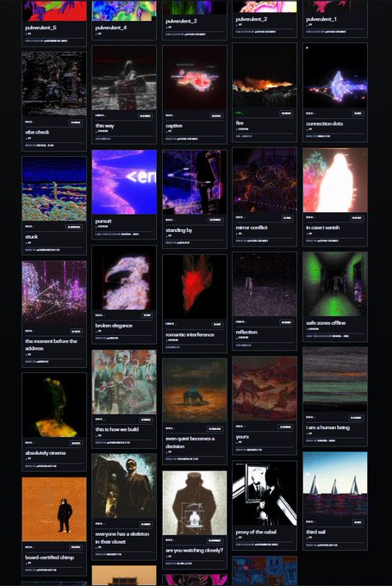Click the romantic interference title

pos(190,334)
